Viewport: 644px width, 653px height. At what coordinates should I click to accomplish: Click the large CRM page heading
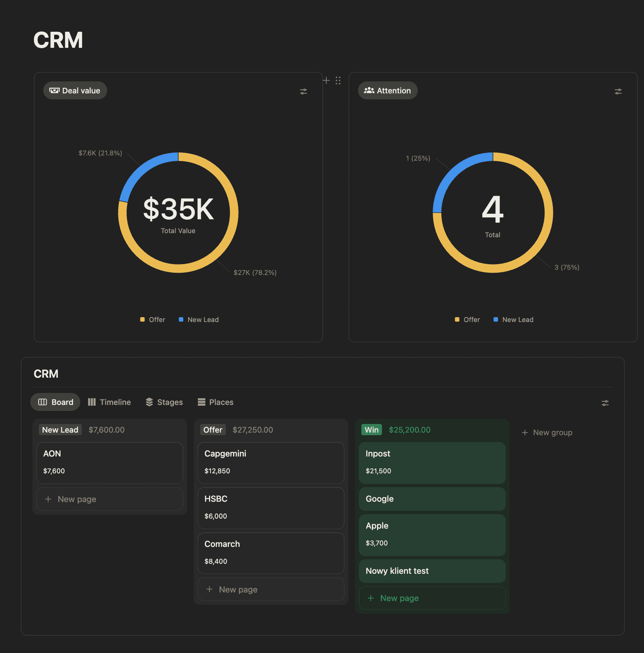[58, 40]
